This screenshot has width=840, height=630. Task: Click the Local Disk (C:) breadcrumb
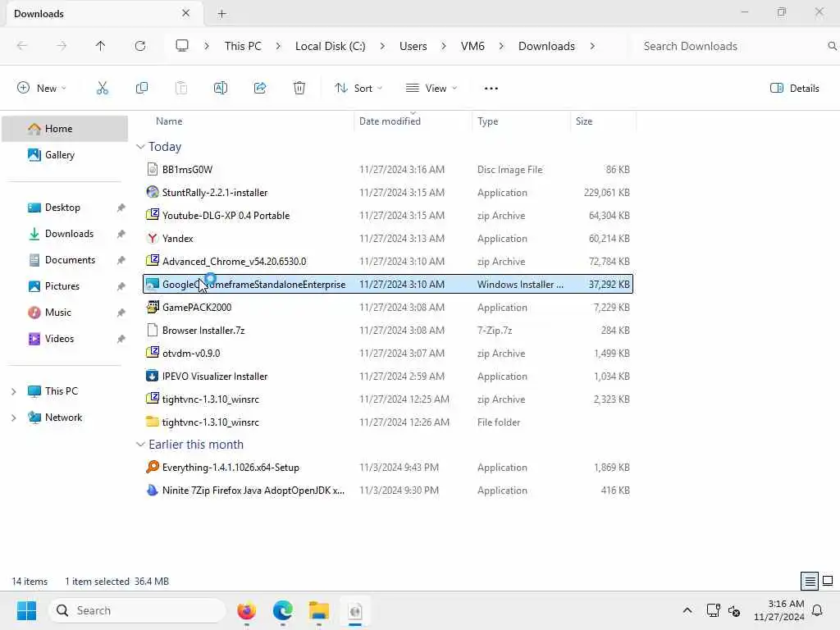[330, 46]
